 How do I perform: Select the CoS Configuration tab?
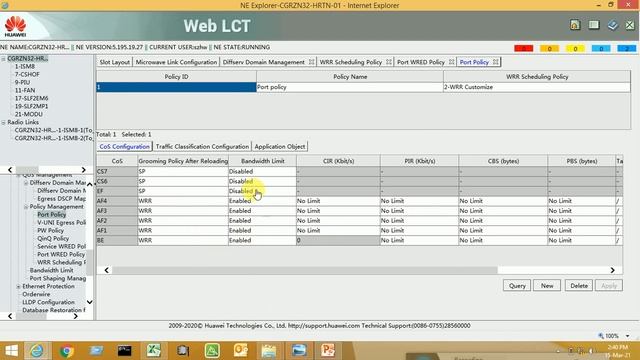pos(124,147)
